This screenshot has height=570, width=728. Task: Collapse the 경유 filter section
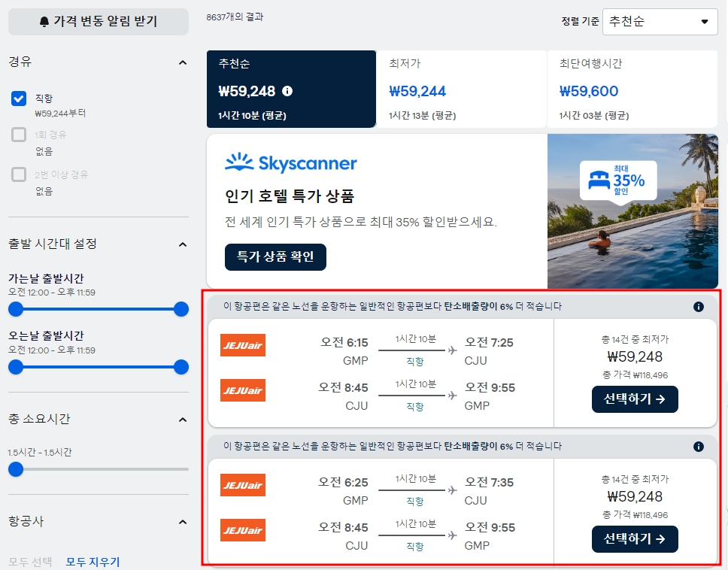pyautogui.click(x=183, y=62)
